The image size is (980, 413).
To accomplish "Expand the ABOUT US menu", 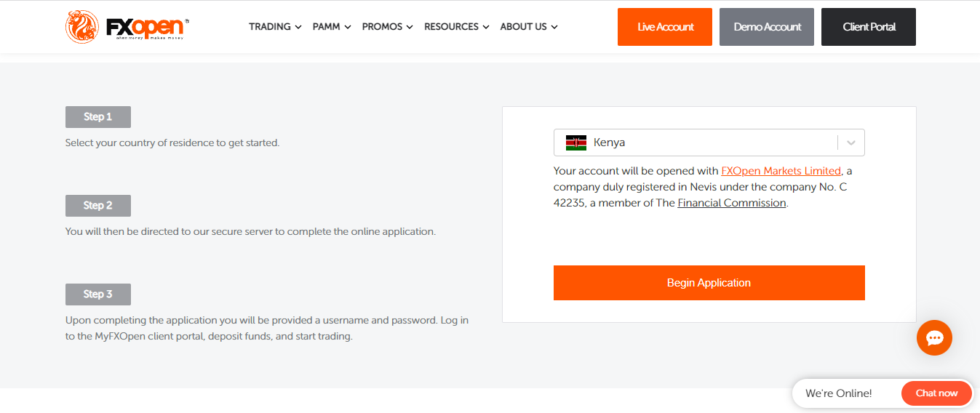I will [529, 27].
